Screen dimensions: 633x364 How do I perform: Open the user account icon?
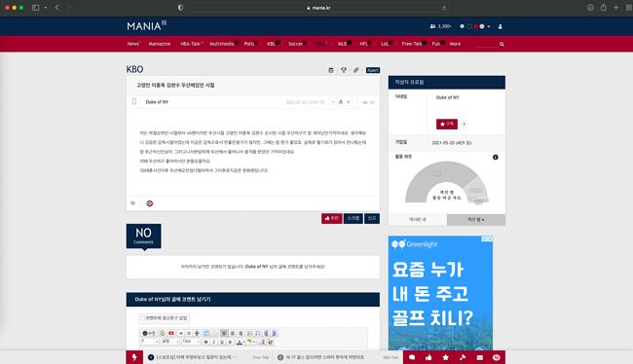tap(501, 26)
